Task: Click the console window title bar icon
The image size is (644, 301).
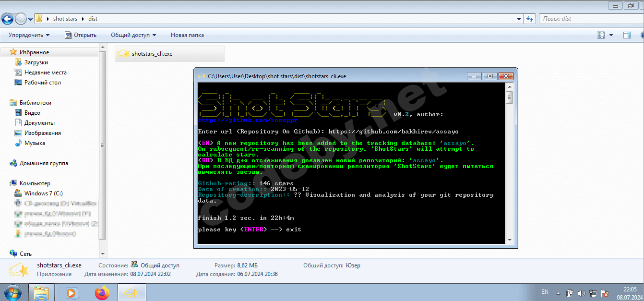Action: tap(202, 76)
